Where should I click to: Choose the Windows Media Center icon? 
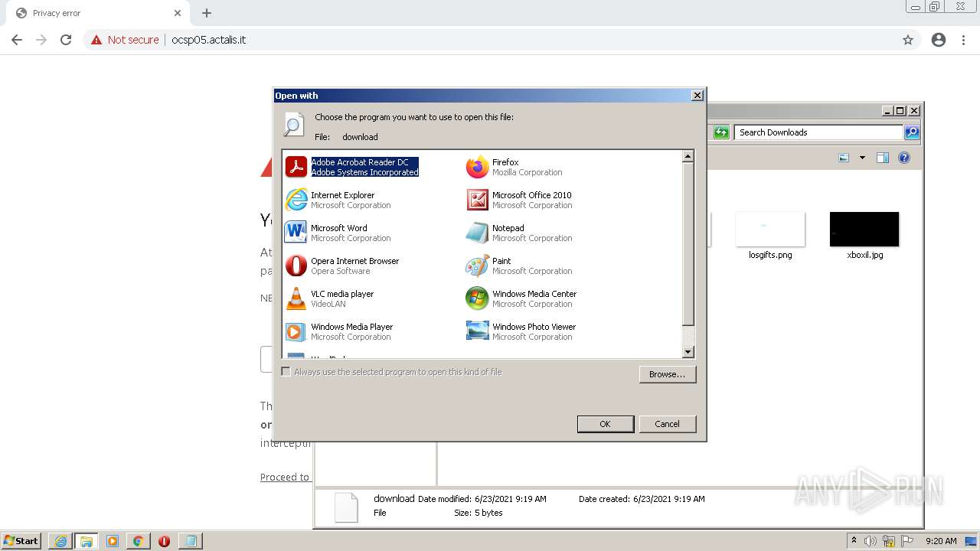click(478, 298)
